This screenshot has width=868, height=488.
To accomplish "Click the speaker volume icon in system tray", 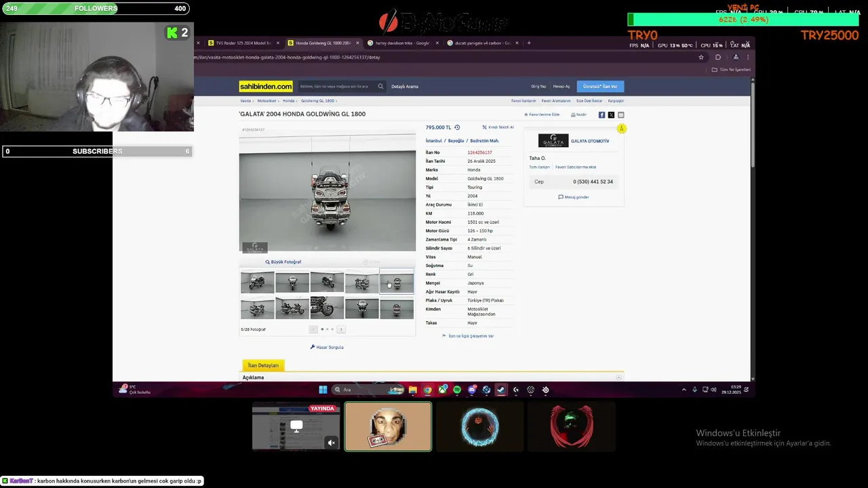I will pyautogui.click(x=713, y=390).
